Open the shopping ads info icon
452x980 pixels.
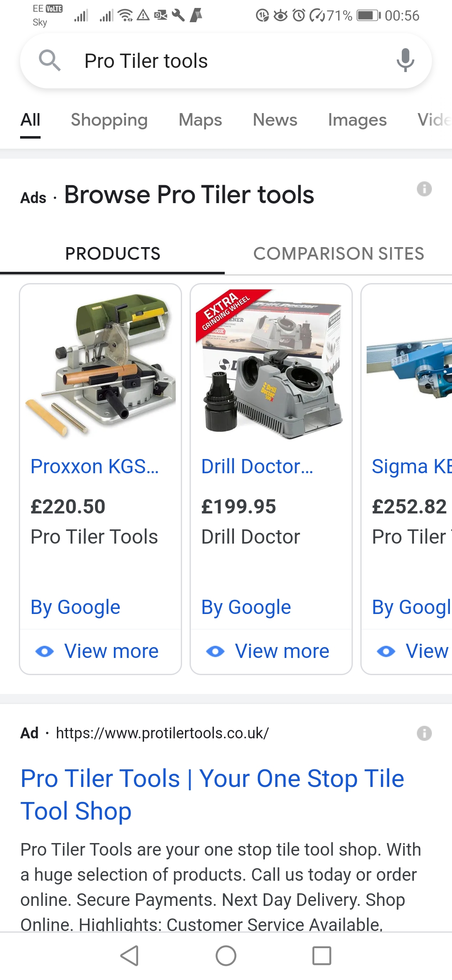424,189
